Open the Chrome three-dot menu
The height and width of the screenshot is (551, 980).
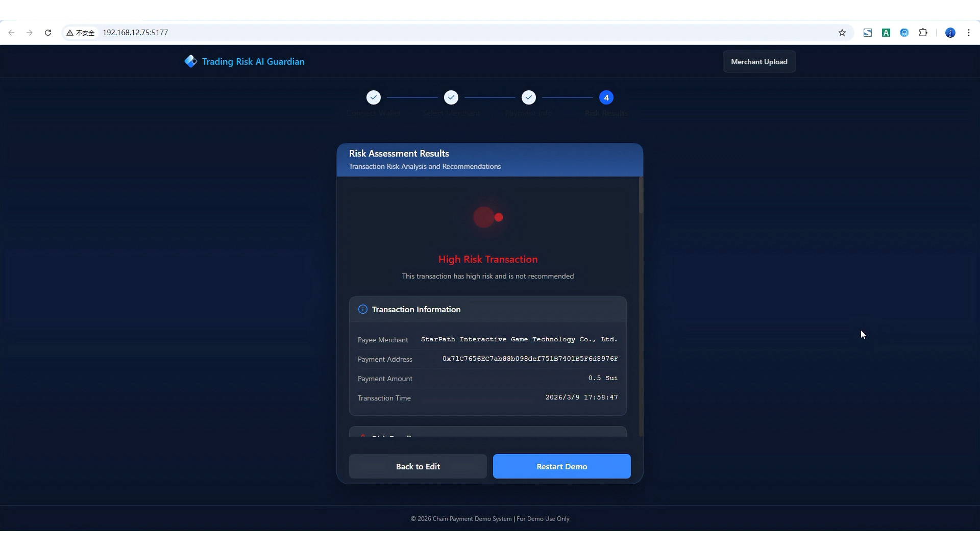(x=969, y=33)
